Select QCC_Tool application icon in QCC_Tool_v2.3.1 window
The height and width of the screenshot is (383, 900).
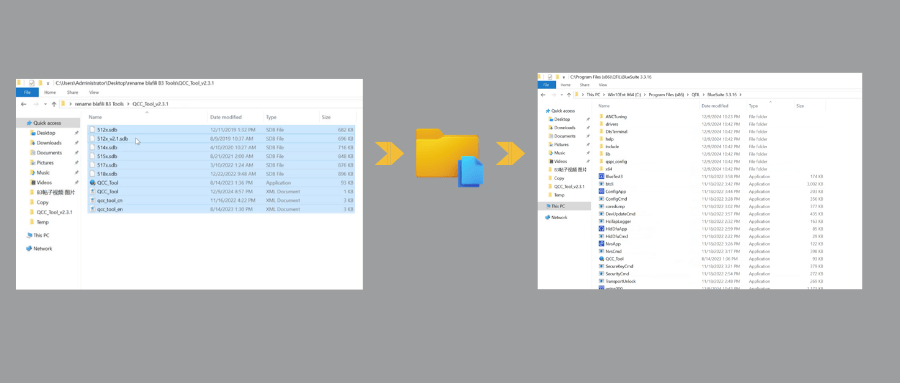tap(92, 183)
